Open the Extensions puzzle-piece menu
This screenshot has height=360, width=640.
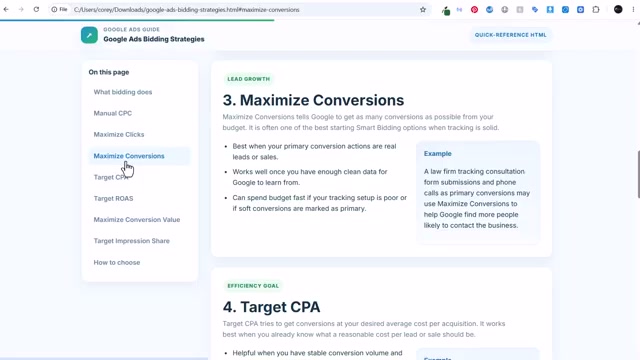tap(596, 9)
